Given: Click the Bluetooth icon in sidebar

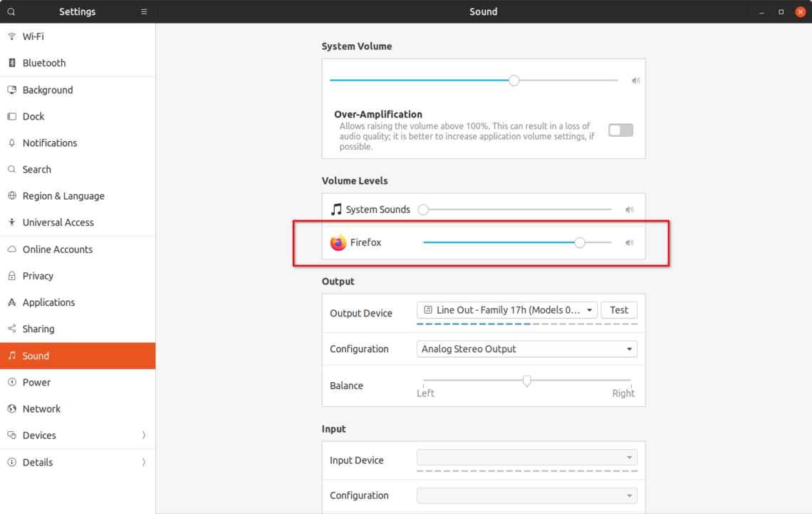Looking at the screenshot, I should tap(12, 63).
